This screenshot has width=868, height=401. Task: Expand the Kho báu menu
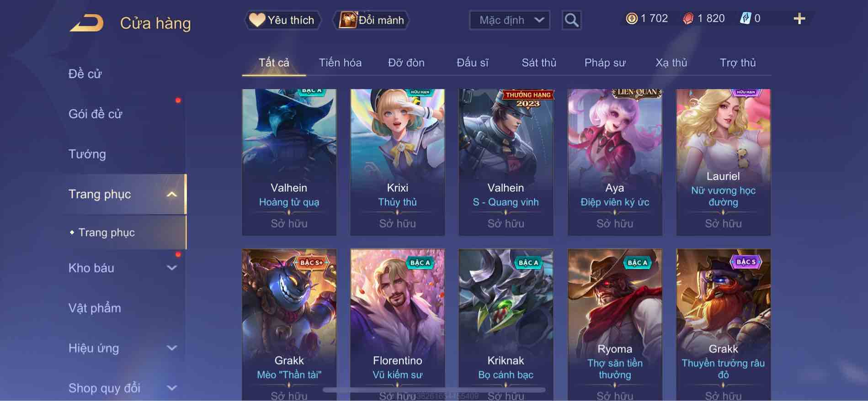(x=172, y=268)
